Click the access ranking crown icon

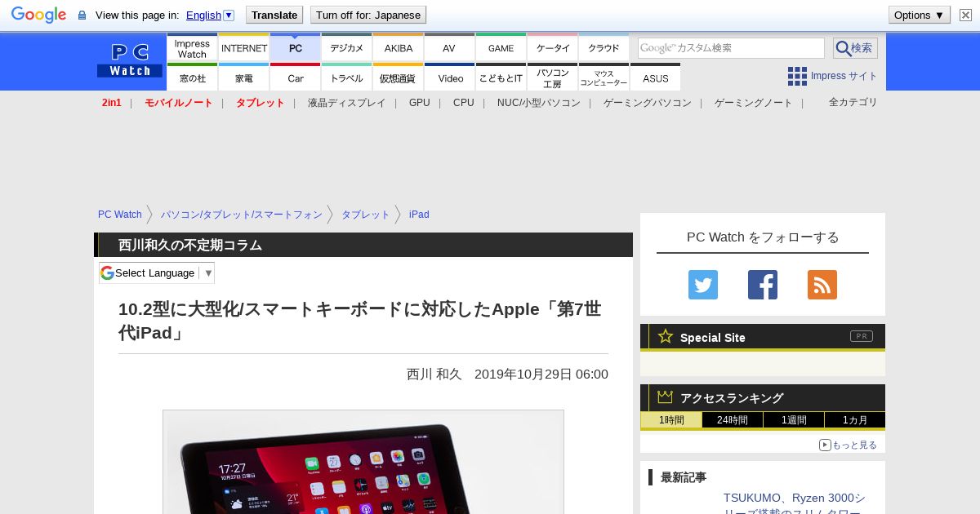pyautogui.click(x=666, y=397)
